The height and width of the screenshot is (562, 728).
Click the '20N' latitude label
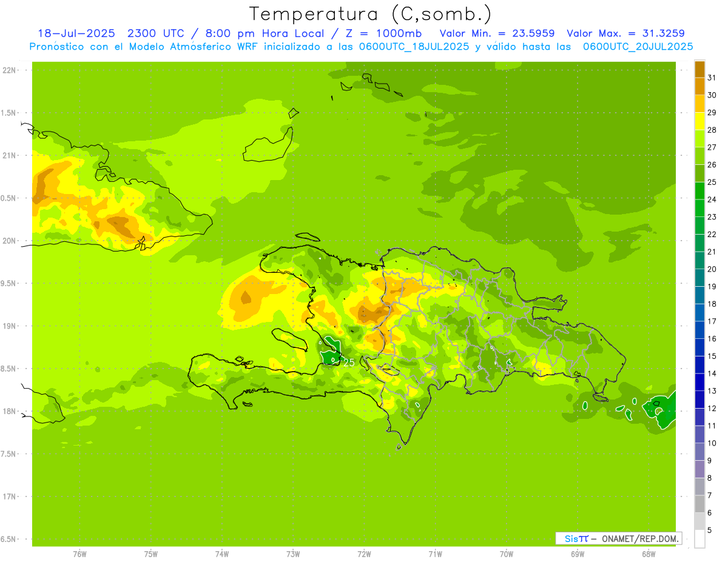point(8,241)
